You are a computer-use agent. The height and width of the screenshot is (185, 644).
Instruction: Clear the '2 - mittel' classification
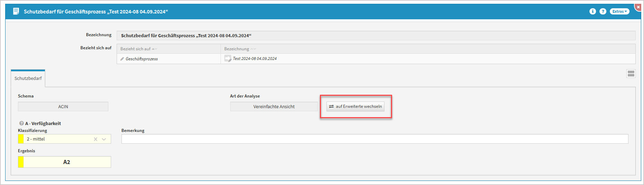click(96, 139)
